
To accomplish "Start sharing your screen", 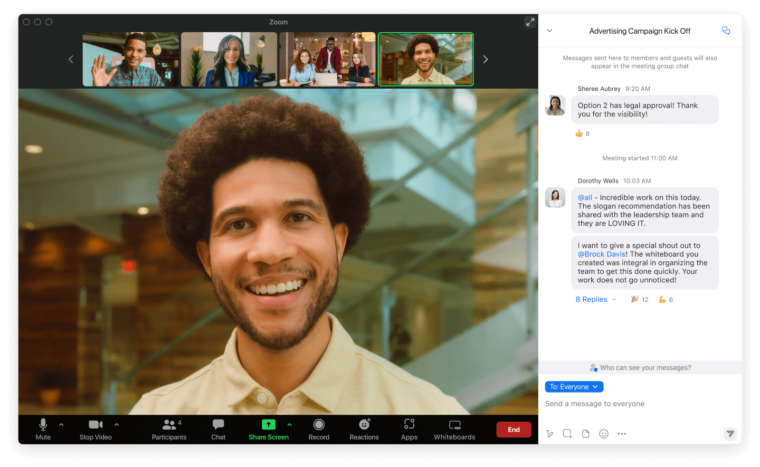I will pyautogui.click(x=268, y=428).
